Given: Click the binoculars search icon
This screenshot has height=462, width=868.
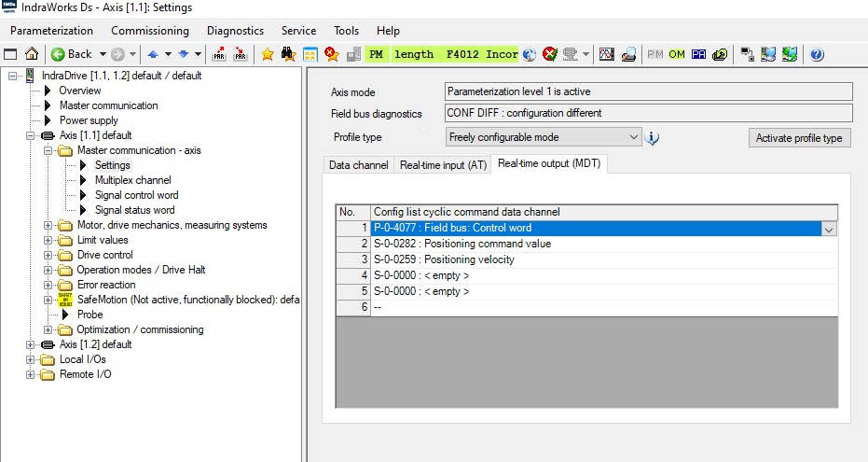Looking at the screenshot, I should [x=289, y=54].
